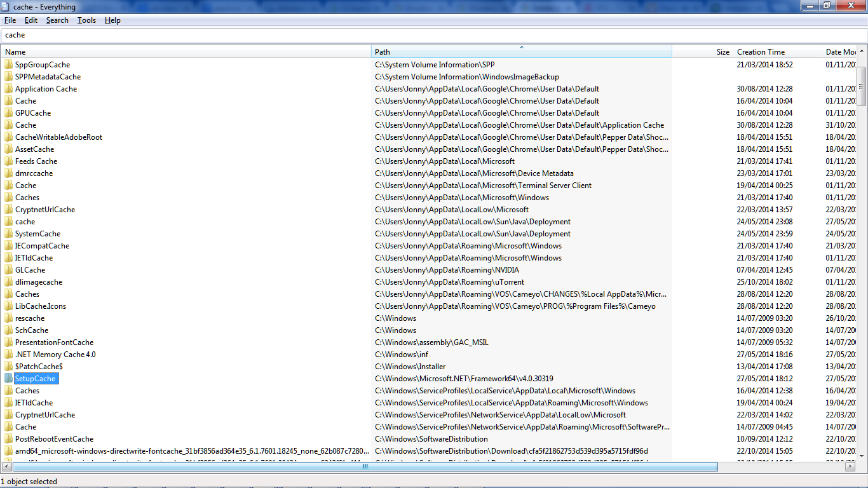Image resolution: width=868 pixels, height=488 pixels.
Task: Click the folder icon beside $PatchCache$
Action: (8, 367)
